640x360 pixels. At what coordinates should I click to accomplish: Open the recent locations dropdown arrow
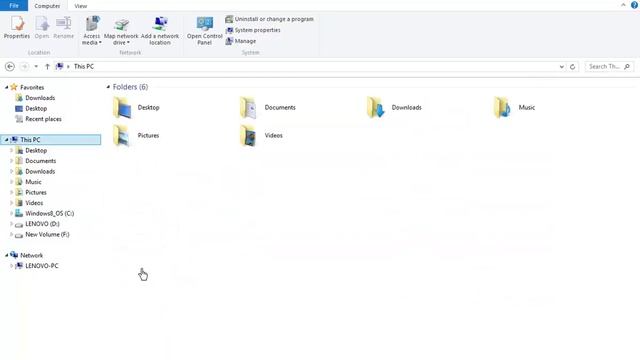[36, 67]
